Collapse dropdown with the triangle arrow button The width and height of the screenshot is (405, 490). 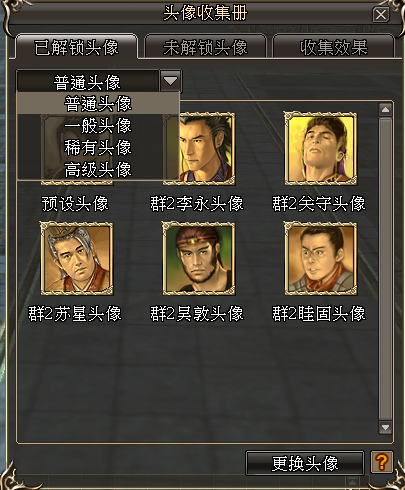[171, 80]
